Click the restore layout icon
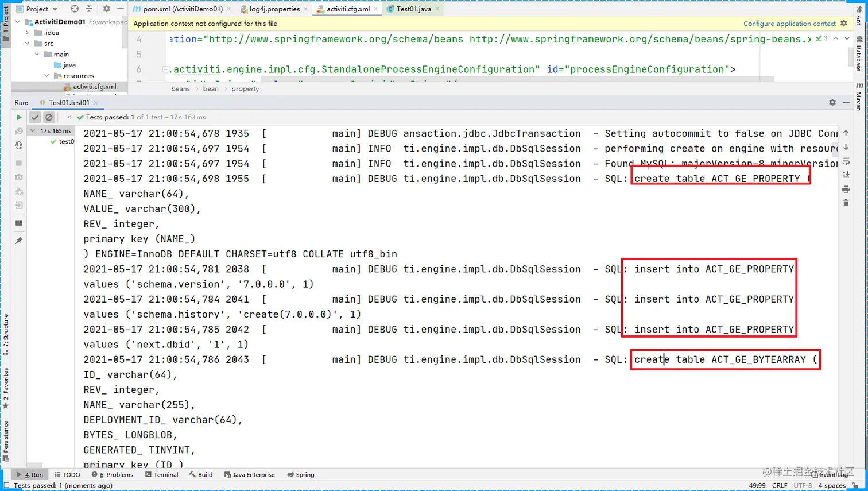This screenshot has height=491, width=868. point(19,223)
